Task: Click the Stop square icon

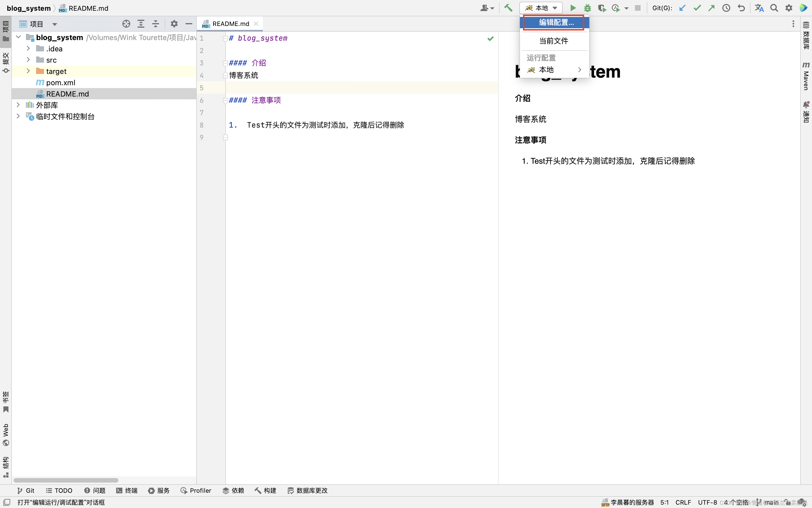Action: [x=638, y=8]
